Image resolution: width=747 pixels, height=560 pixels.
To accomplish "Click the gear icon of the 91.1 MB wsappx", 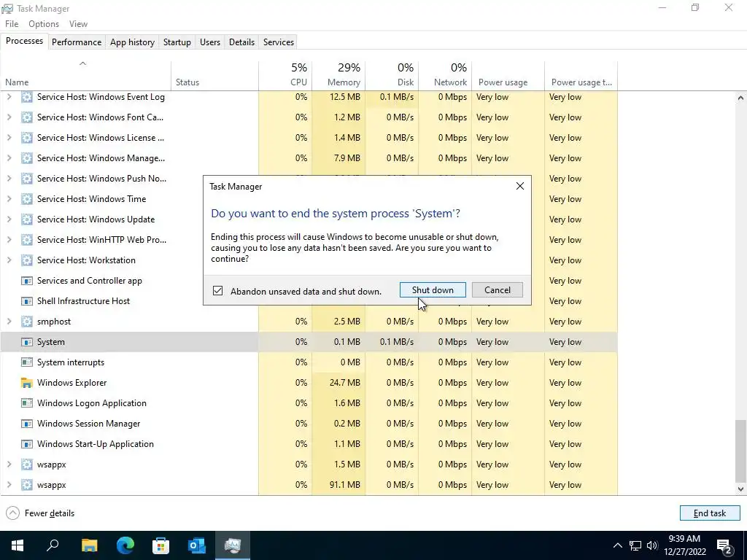I will 27,485.
